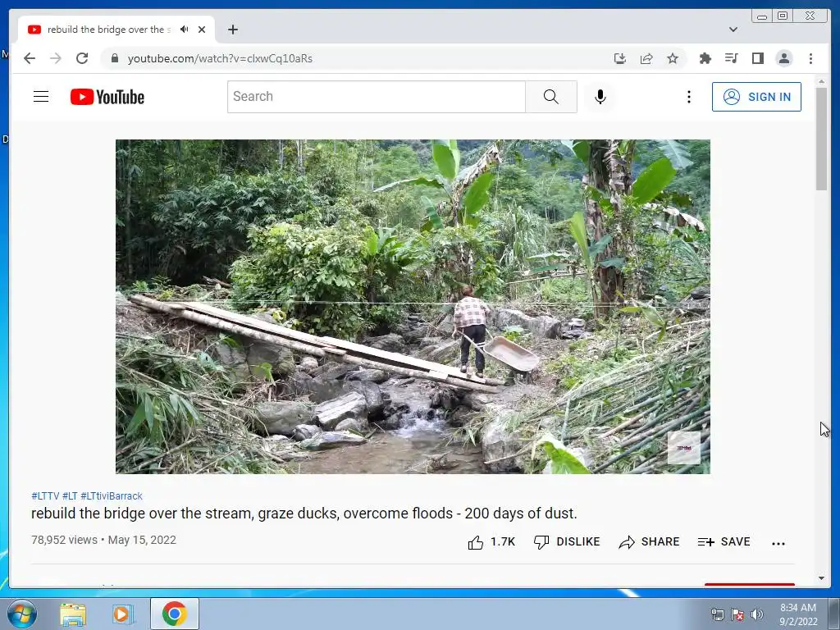The height and width of the screenshot is (630, 840).
Task: Click SIGN IN button
Action: pyautogui.click(x=756, y=97)
